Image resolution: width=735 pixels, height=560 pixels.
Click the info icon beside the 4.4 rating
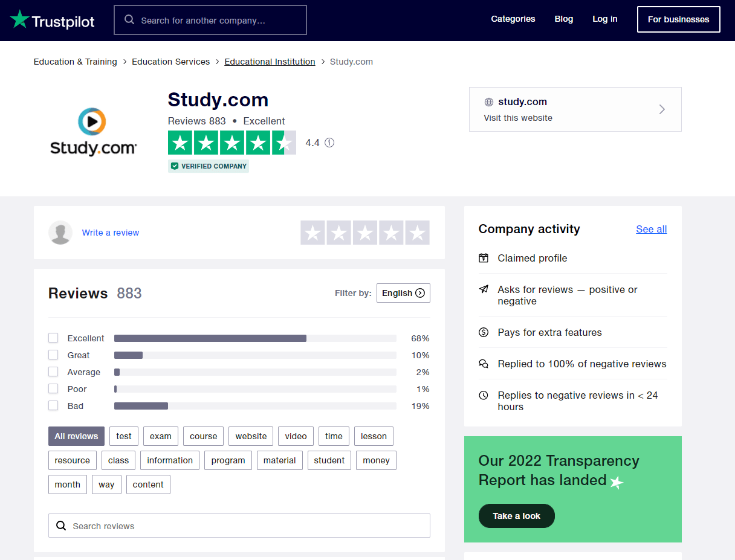click(x=329, y=143)
